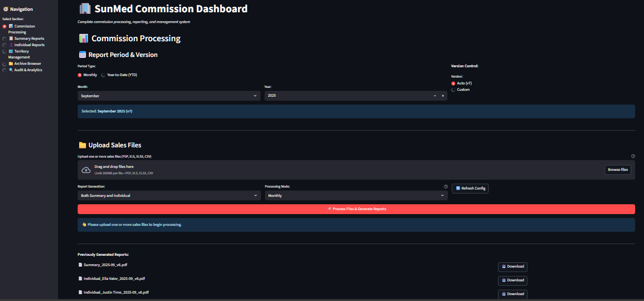Image resolution: width=644 pixels, height=301 pixels.
Task: Click Process Files & Generate Reports
Action: point(356,209)
